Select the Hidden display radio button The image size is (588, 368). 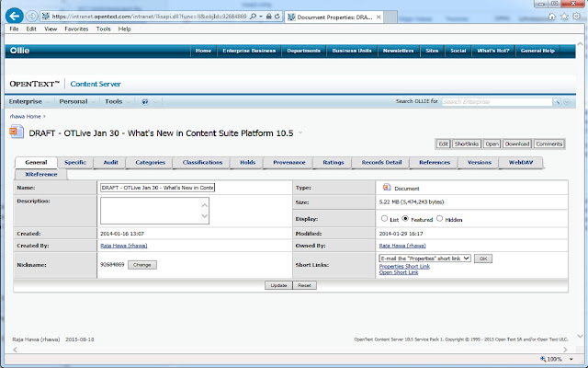point(439,218)
